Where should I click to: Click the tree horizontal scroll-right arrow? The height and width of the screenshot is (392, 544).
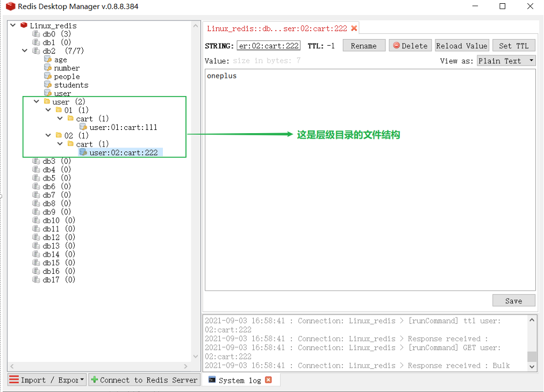pos(185,366)
